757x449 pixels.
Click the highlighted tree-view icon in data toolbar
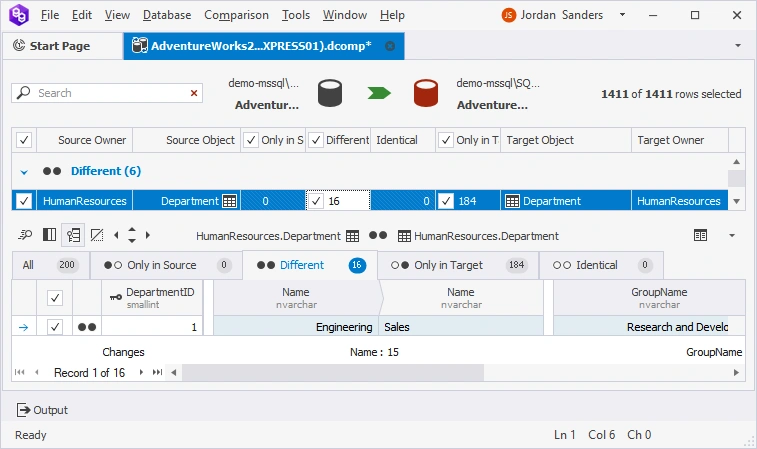click(x=73, y=235)
